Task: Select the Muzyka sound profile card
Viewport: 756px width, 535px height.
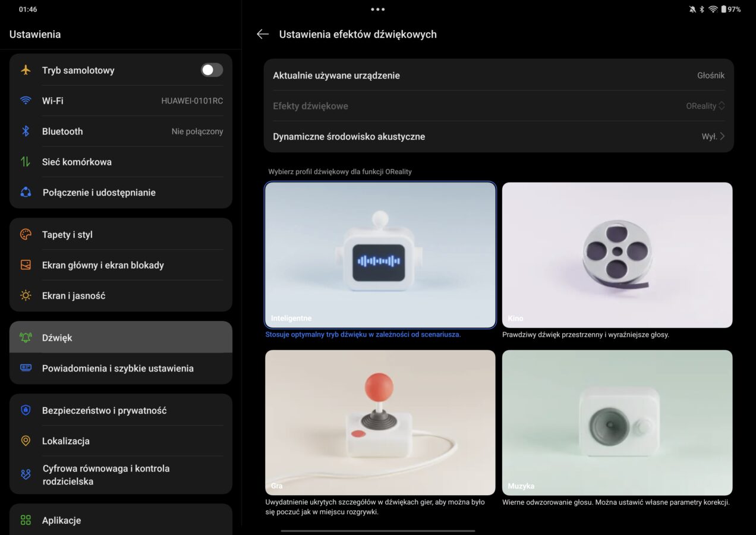Action: 618,423
